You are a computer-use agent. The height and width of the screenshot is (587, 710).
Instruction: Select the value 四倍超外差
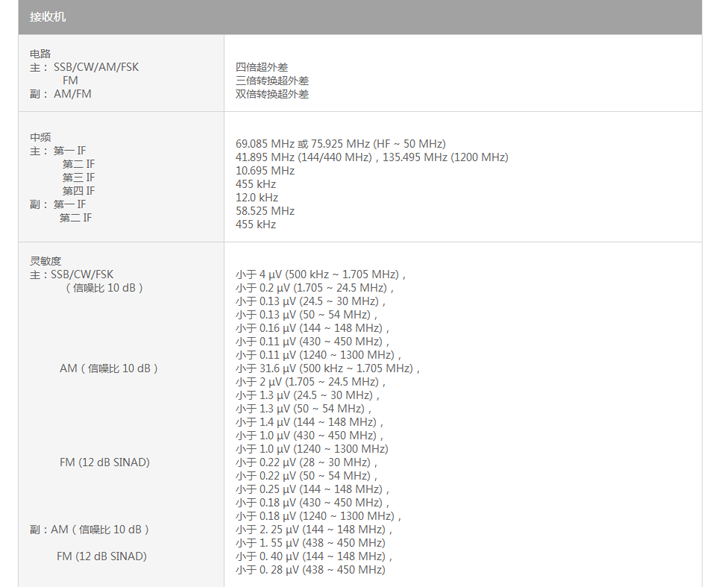pos(262,67)
